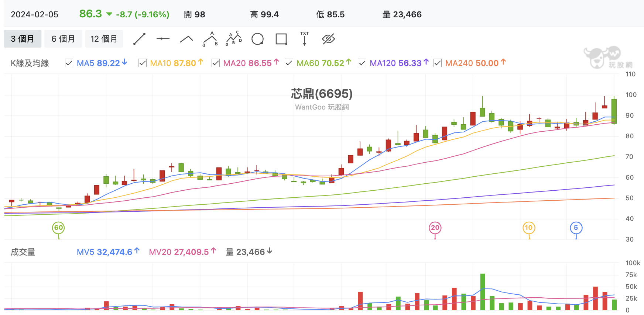The image size is (644, 315).
Task: Select the 0-A-B wave pattern tool
Action: [x=210, y=39]
